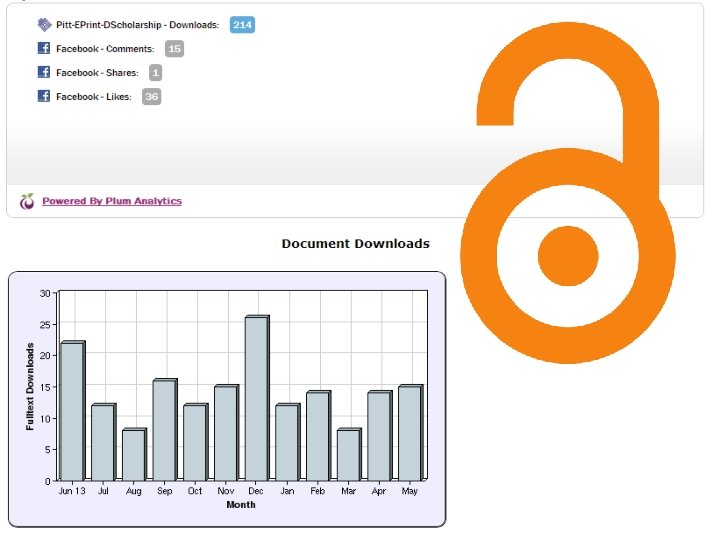Click the Jul bar in downloads chart
720x540 pixels.
(x=103, y=442)
